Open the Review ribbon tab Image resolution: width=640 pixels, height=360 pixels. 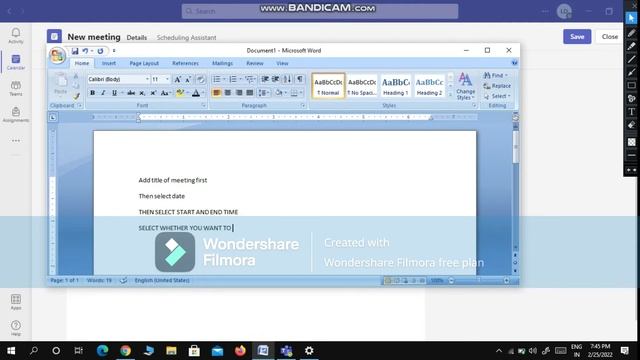[x=255, y=63]
